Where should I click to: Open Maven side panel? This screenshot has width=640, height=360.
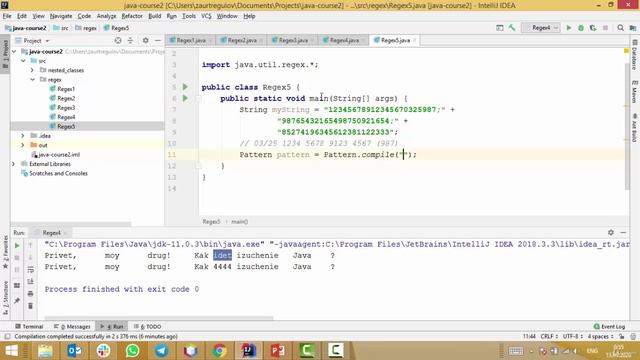634,91
